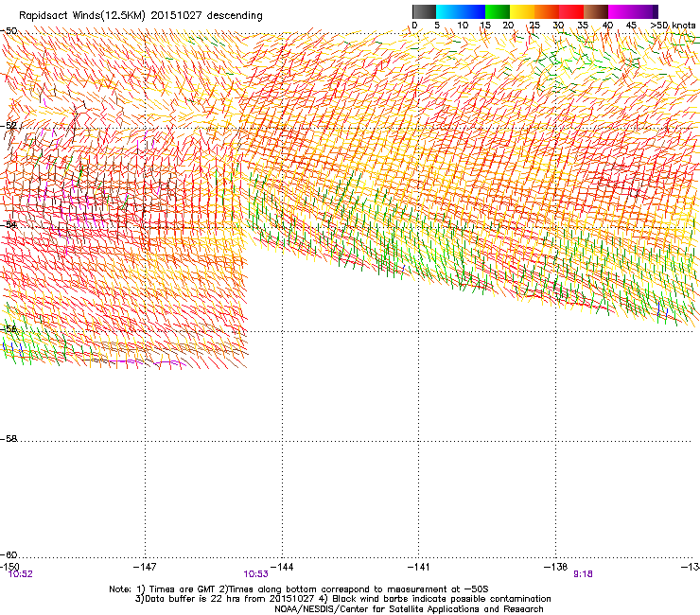
Task: Click the longitude label -147
Action: pos(145,567)
